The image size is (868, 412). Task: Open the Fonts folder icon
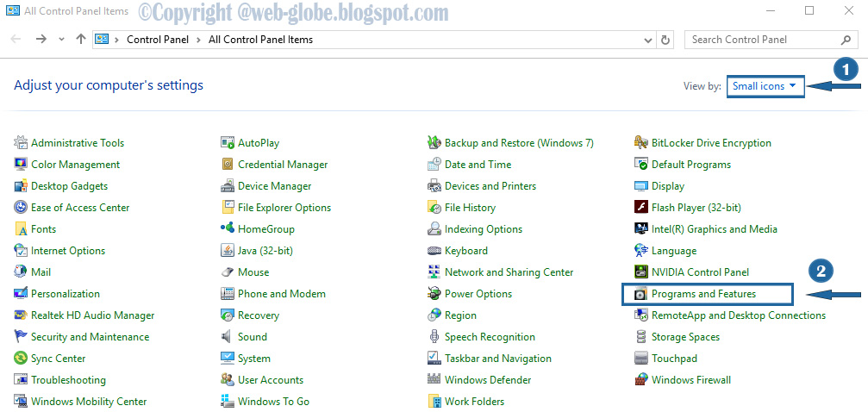click(21, 229)
